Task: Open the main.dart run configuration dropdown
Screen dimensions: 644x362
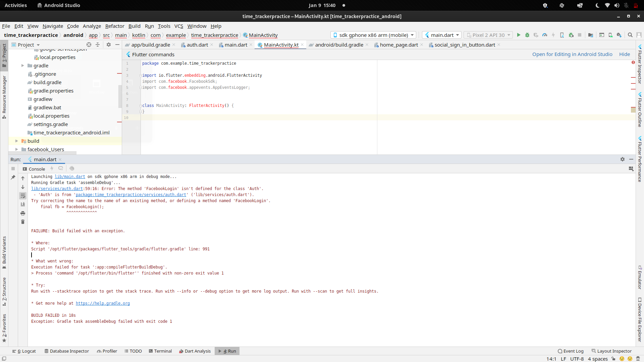Action: (x=442, y=35)
